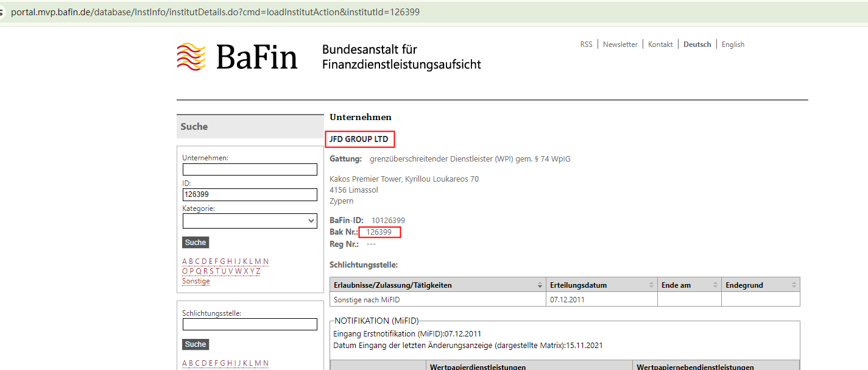Sort table by Ende am column arrows
Viewport: 868px width, 370px height.
coord(715,285)
